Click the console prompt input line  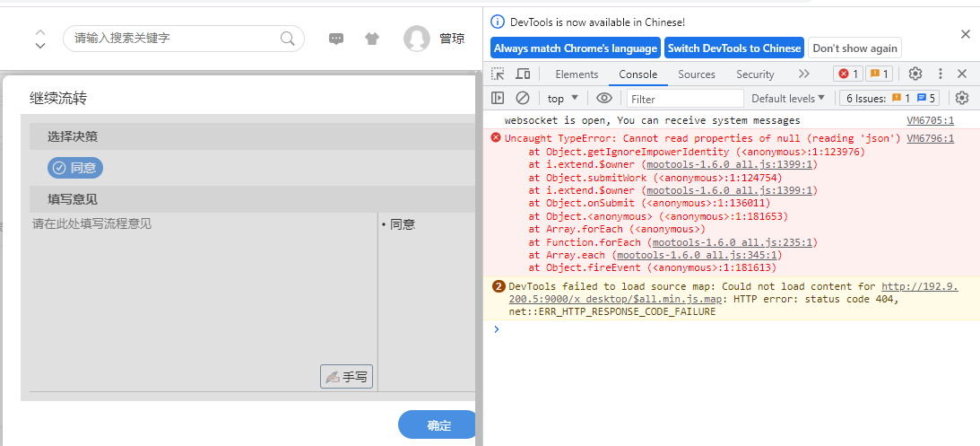pyautogui.click(x=732, y=329)
